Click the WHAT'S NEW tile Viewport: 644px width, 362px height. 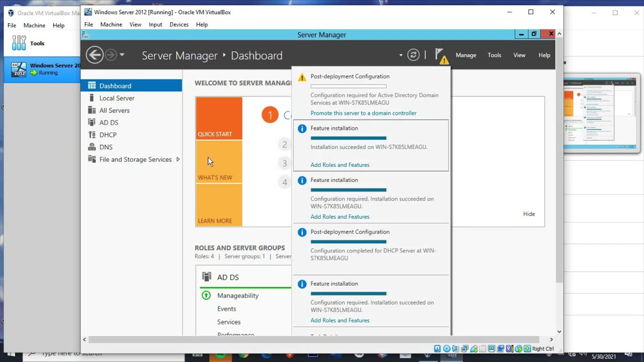coord(219,162)
